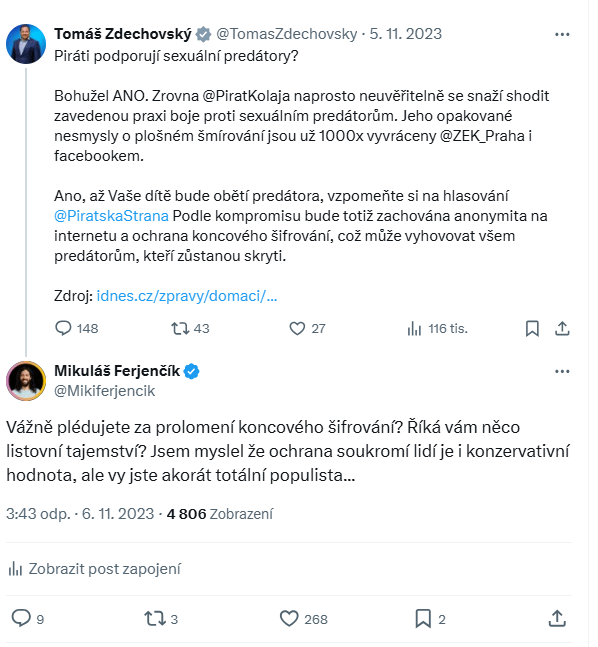Like Zdechovský's tweet with 27 likes
The width and height of the screenshot is (598, 647).
pyautogui.click(x=307, y=328)
